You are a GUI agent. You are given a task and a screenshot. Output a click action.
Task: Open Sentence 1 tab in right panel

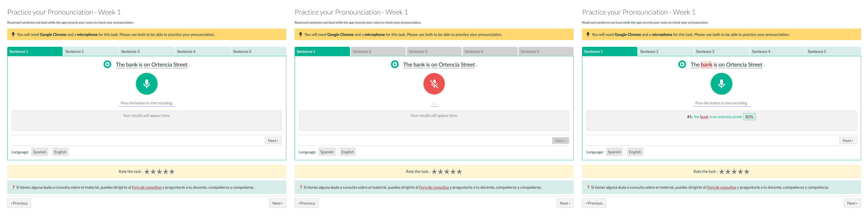pyautogui.click(x=610, y=51)
